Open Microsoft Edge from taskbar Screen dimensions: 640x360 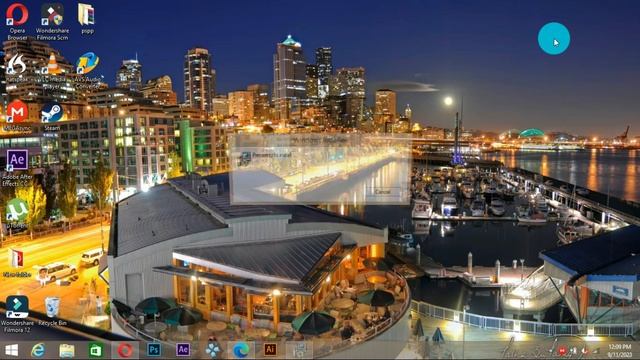point(241,350)
